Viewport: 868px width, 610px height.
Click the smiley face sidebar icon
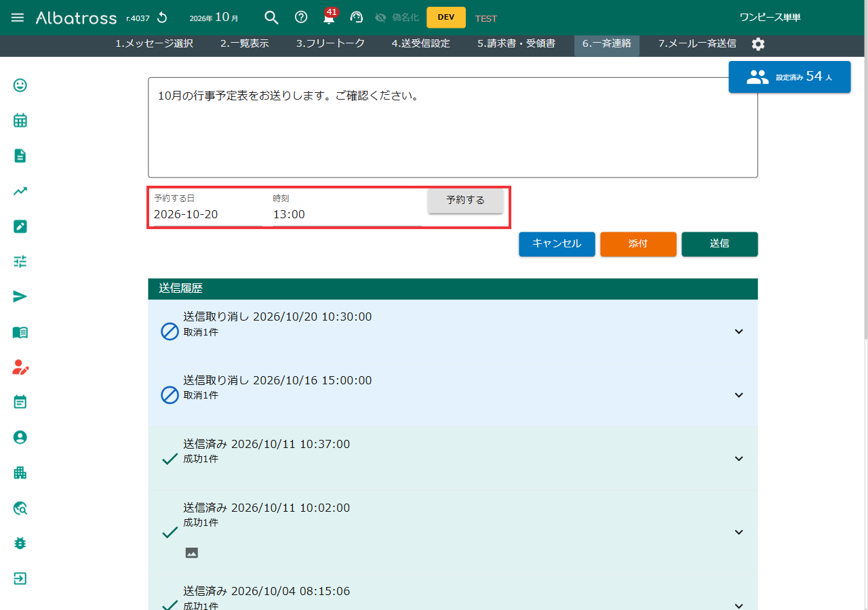pos(20,85)
